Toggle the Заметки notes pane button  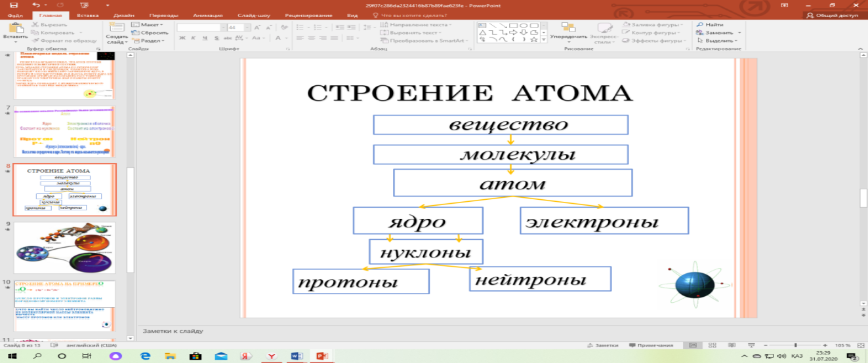pos(602,345)
